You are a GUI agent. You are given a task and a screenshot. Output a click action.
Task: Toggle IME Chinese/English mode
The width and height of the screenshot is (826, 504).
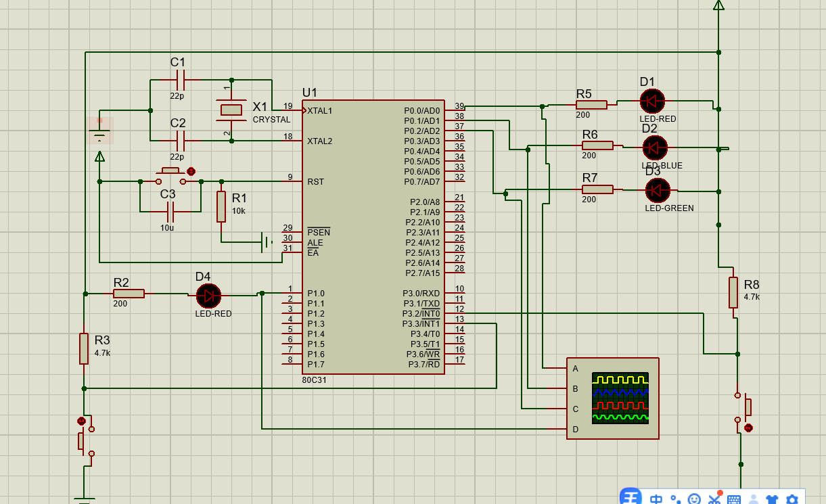656,499
